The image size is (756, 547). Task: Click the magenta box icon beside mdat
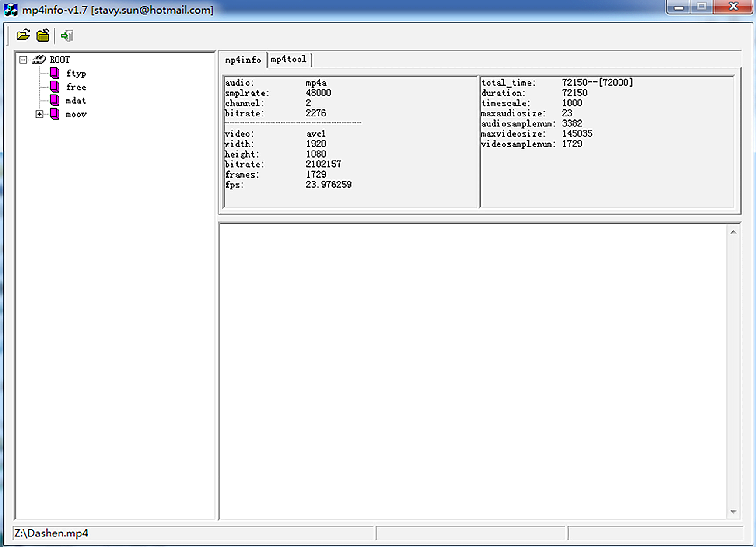pos(55,100)
